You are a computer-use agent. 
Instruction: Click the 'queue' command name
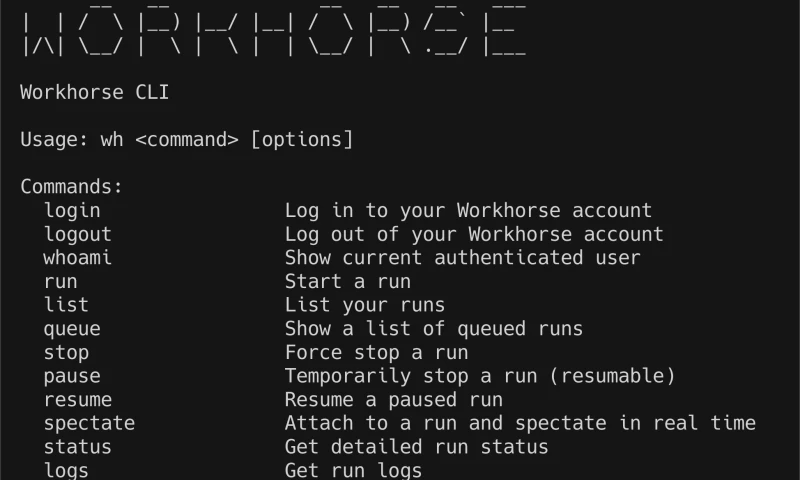coord(72,329)
